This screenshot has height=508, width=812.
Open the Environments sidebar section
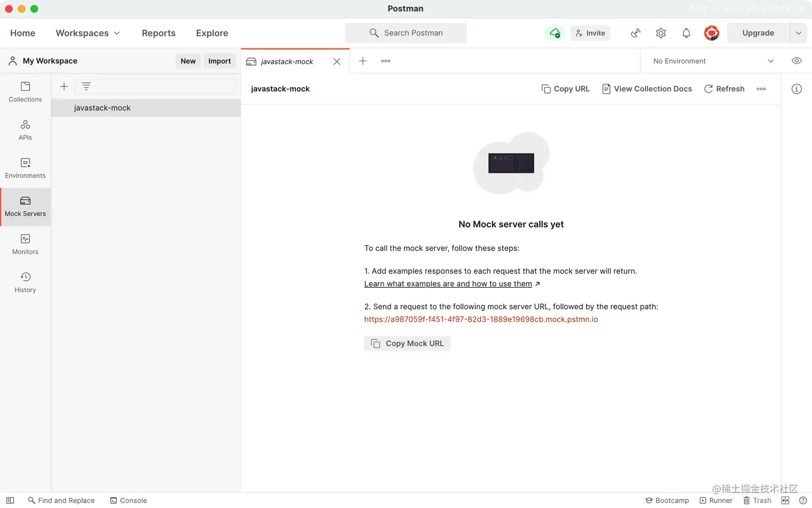pyautogui.click(x=25, y=168)
